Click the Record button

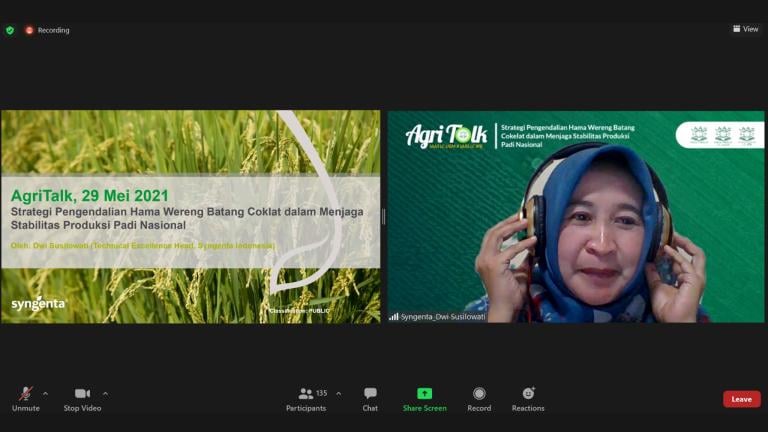pos(479,399)
